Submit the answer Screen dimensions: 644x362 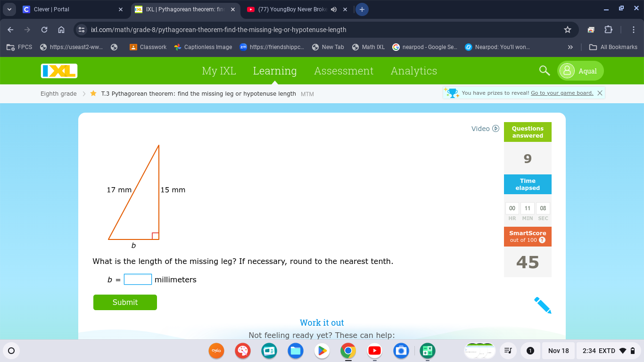[x=125, y=303]
